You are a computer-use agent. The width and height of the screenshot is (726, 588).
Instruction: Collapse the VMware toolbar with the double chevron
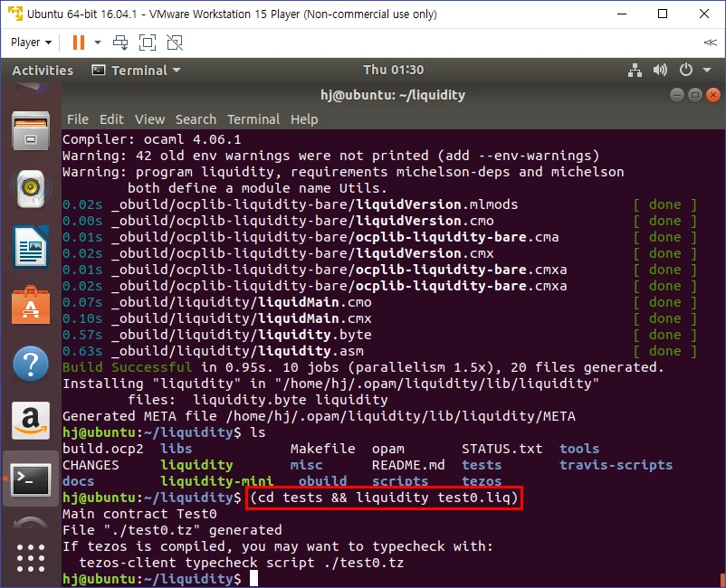click(x=710, y=43)
